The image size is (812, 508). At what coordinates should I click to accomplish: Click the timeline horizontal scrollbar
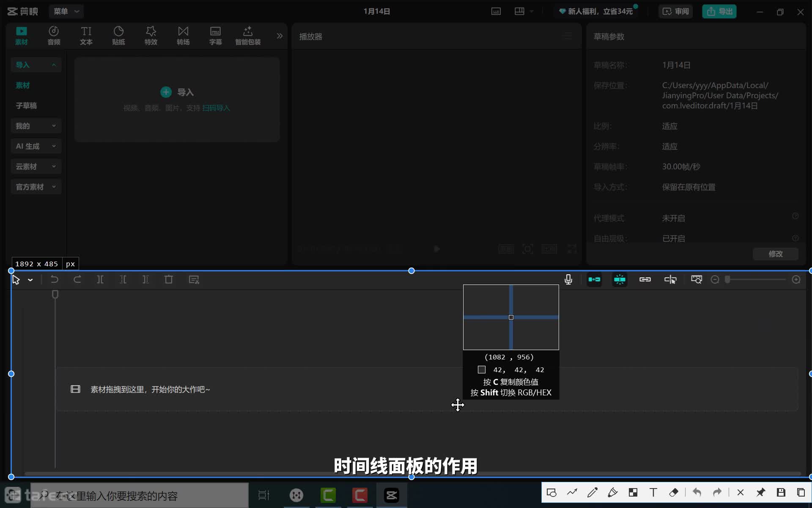[x=412, y=473]
